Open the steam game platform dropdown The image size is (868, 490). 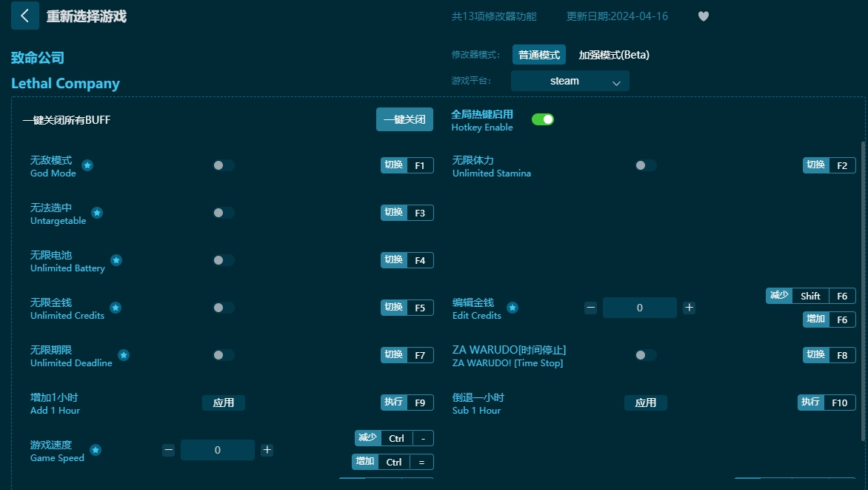point(570,81)
